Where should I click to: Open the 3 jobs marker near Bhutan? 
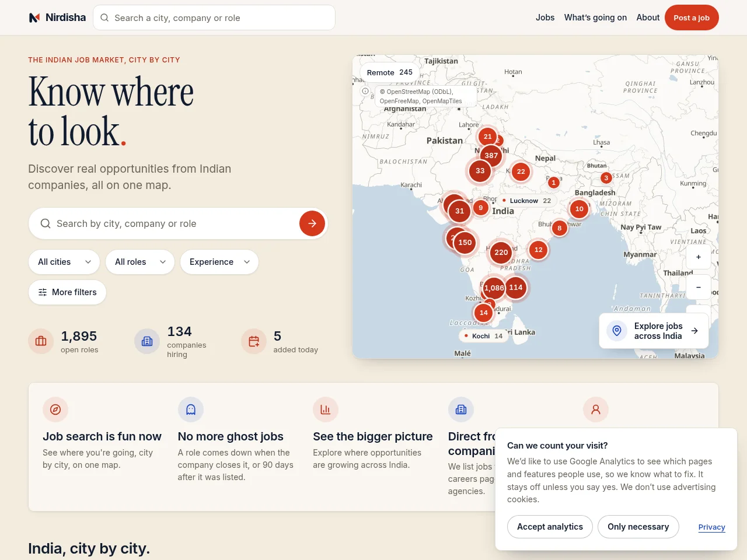606,178
